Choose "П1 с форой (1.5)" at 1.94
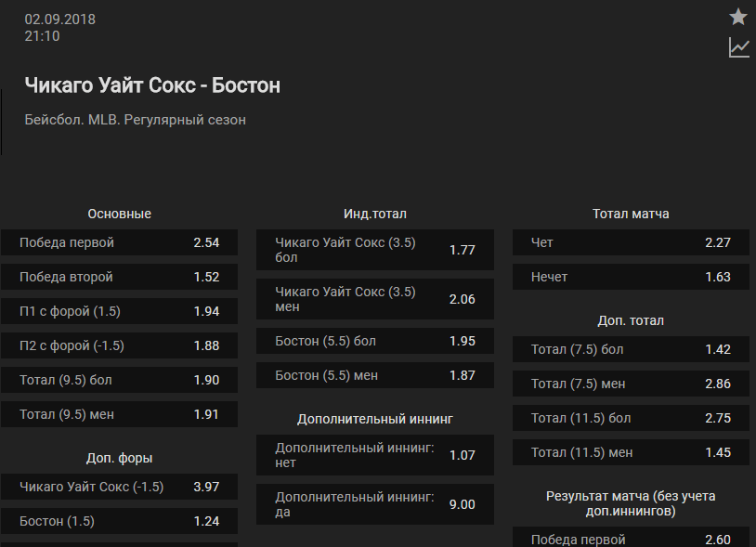Screen dimensions: 756x547 tap(119, 311)
